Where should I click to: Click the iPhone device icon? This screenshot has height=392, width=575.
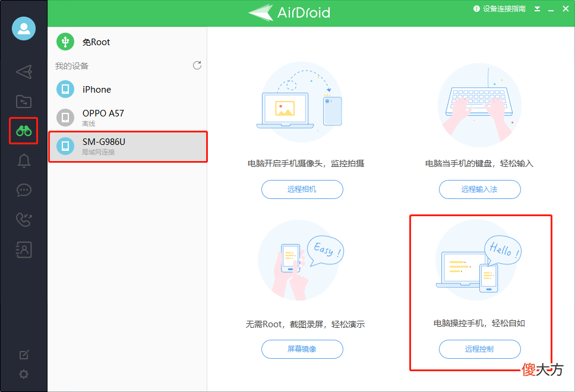pyautogui.click(x=65, y=89)
